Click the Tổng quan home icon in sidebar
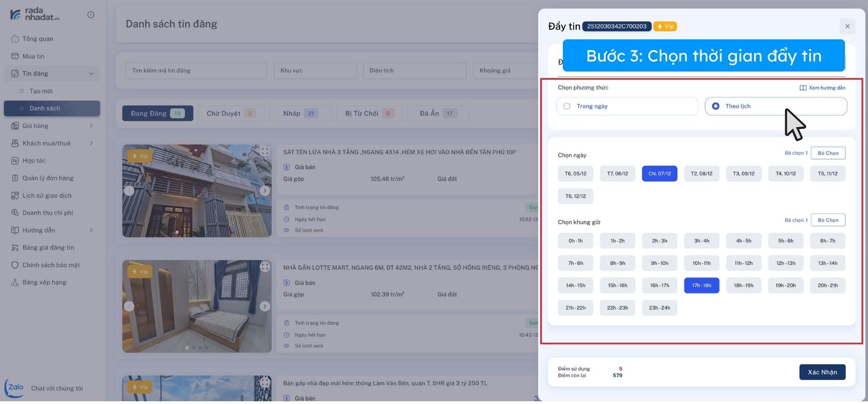The image size is (868, 404). pos(15,39)
